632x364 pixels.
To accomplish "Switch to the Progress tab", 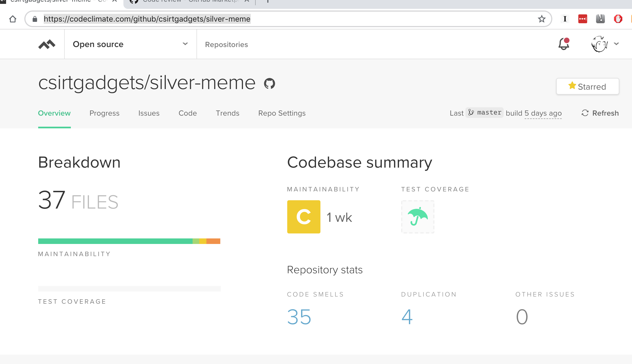I will click(x=104, y=113).
